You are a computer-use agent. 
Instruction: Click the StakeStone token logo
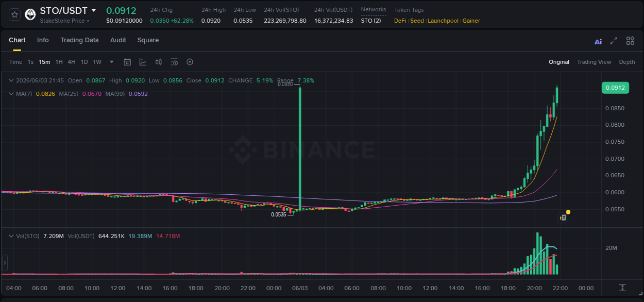30,14
